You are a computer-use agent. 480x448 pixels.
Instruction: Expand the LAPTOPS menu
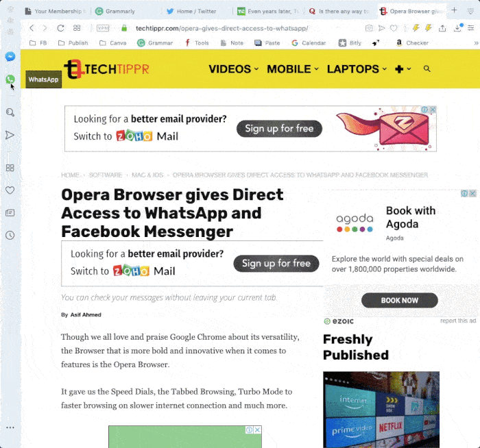(357, 69)
